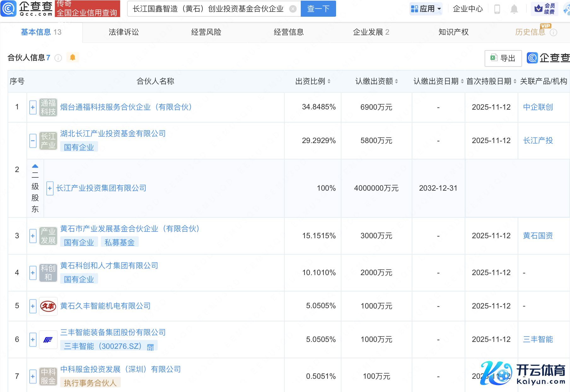The width and height of the screenshot is (570, 392).
Task: Click the 查一下 search button
Action: [318, 9]
